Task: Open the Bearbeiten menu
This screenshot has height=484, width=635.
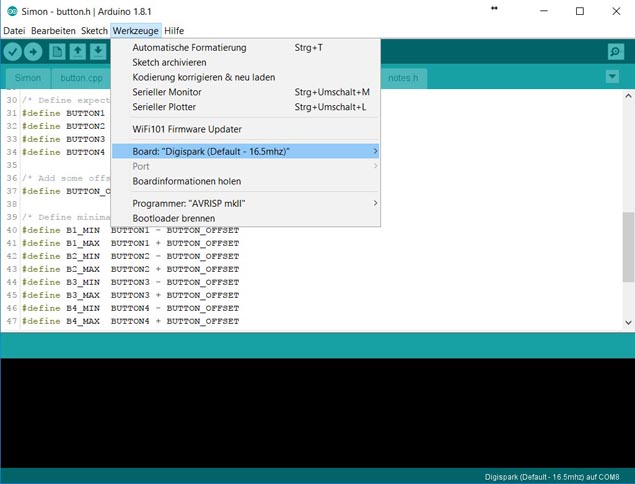Action: coord(53,31)
